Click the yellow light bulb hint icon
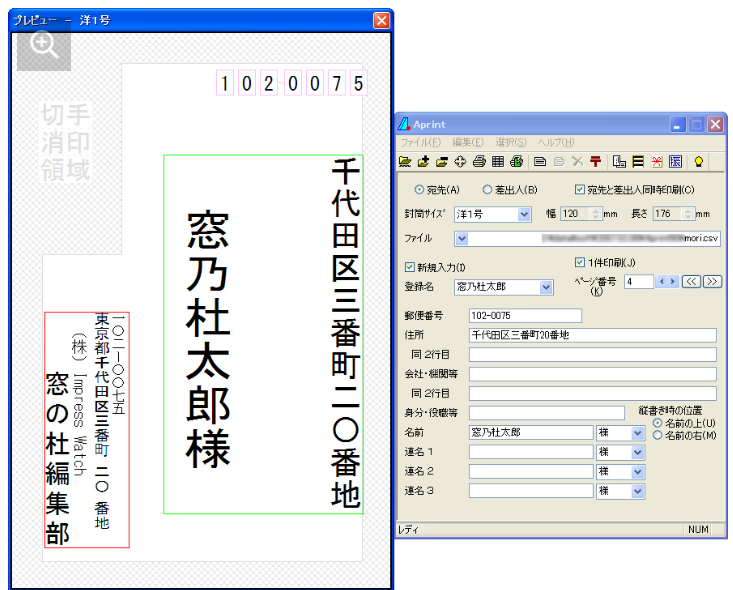Image resolution: width=733 pixels, height=590 pixels. [699, 162]
